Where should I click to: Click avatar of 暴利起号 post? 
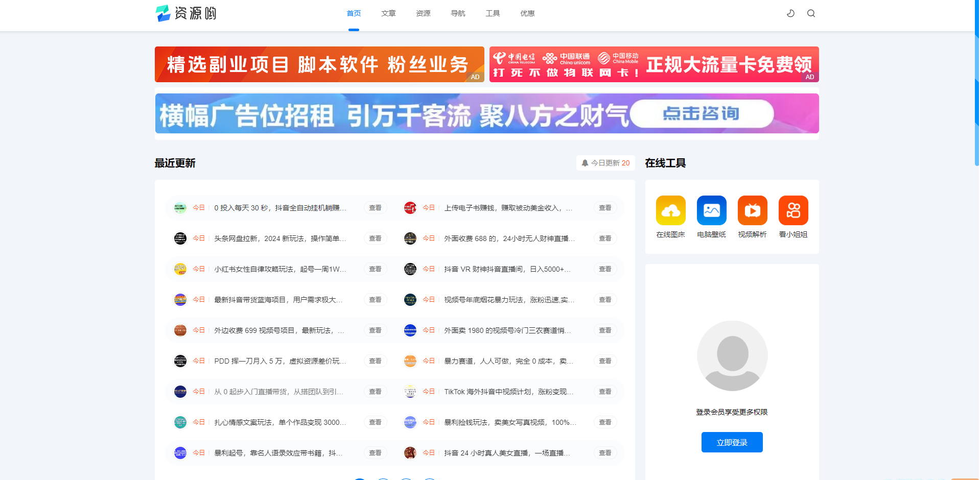tap(180, 453)
